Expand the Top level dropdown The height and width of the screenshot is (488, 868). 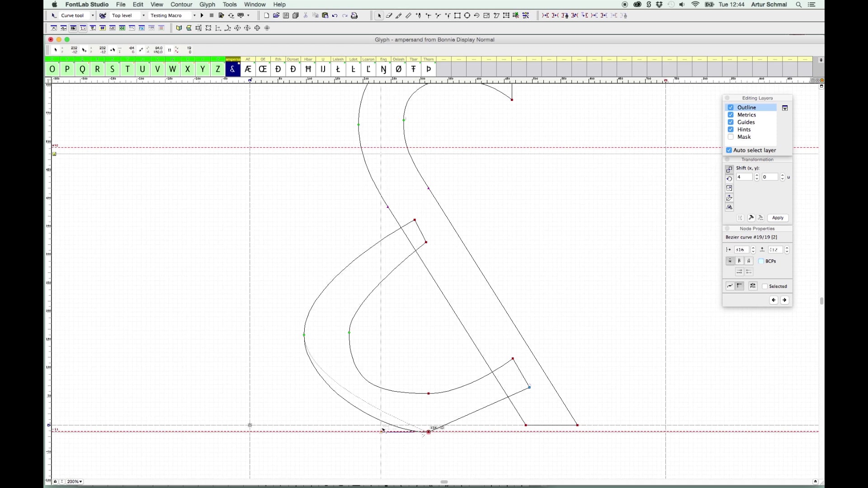143,15
